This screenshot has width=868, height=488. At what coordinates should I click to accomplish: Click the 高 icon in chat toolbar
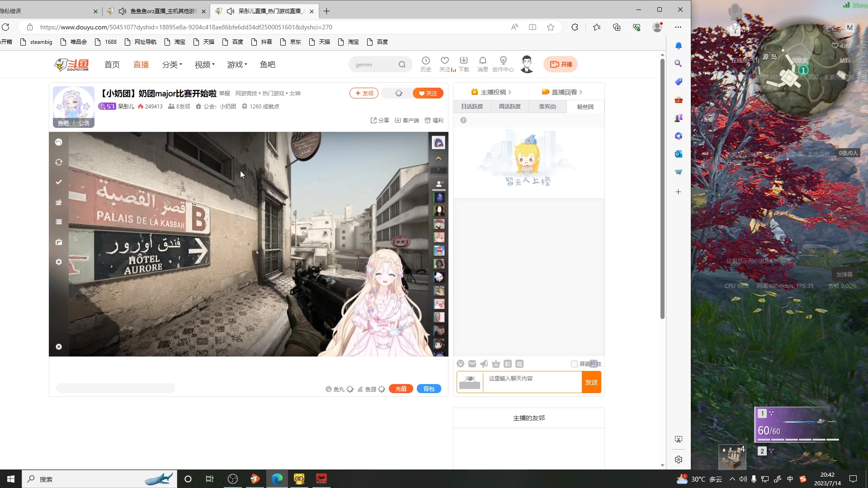coord(519,364)
